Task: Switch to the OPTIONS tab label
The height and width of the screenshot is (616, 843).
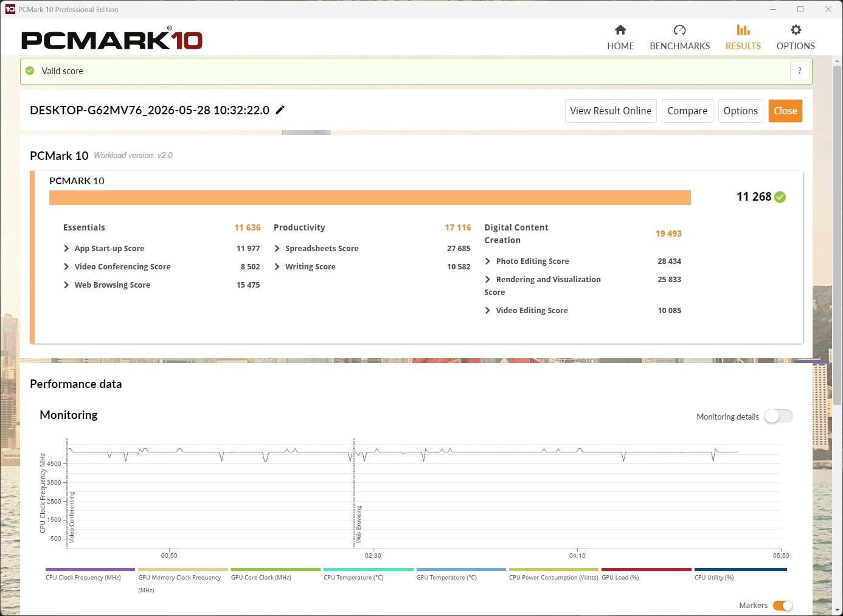Action: pos(796,46)
